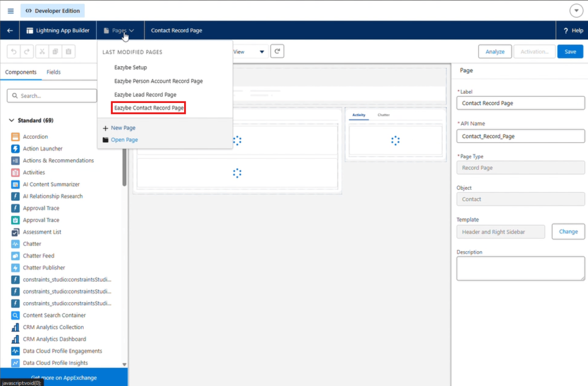Click the paste clipboard icon
This screenshot has width=588, height=386.
[x=69, y=51]
